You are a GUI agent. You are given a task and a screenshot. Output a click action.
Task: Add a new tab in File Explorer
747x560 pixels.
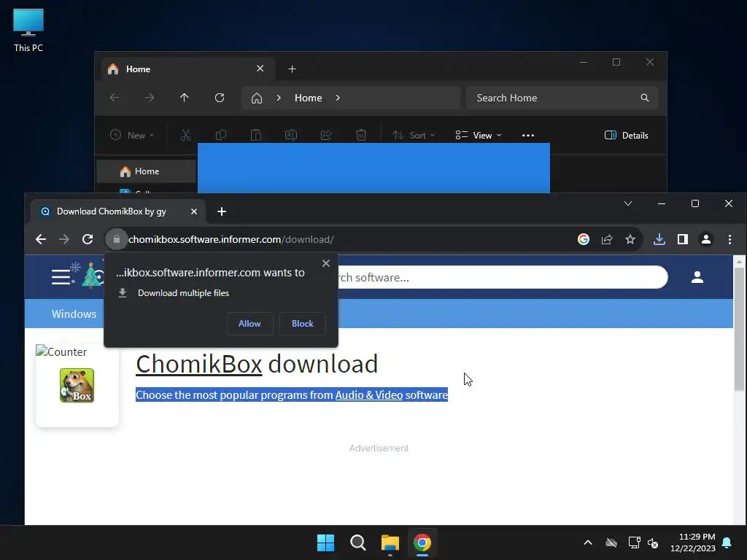292,69
